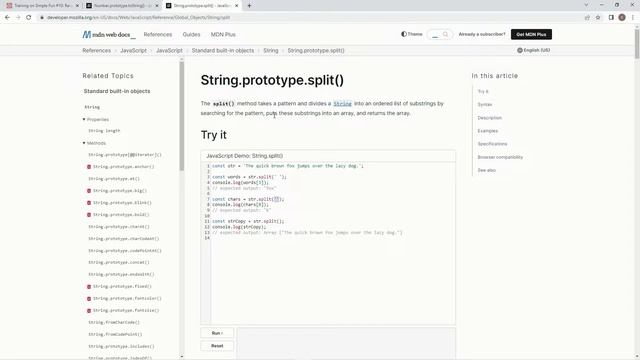Open the English (US) language selector
Screen dimensions: 640x360
[x=533, y=50]
